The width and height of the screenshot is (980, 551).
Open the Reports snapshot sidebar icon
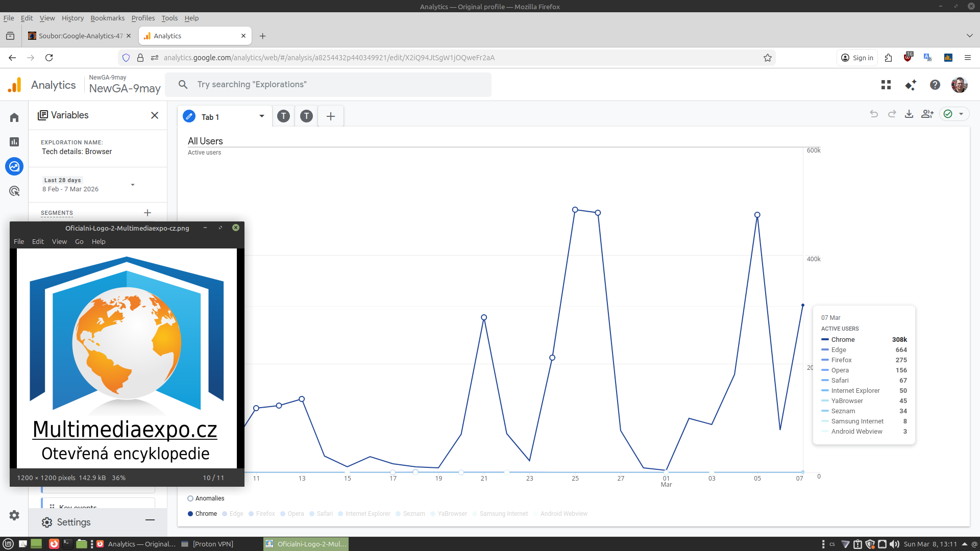[14, 142]
